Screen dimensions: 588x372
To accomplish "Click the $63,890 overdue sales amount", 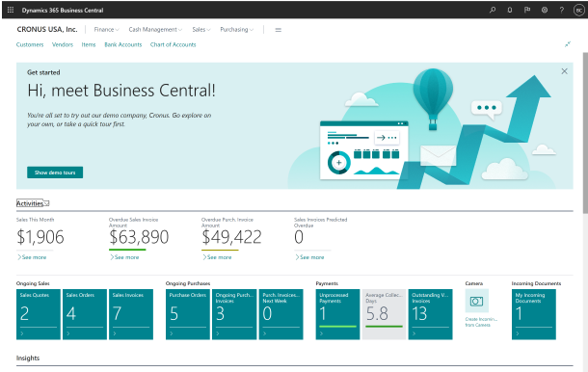I will click(x=139, y=237).
